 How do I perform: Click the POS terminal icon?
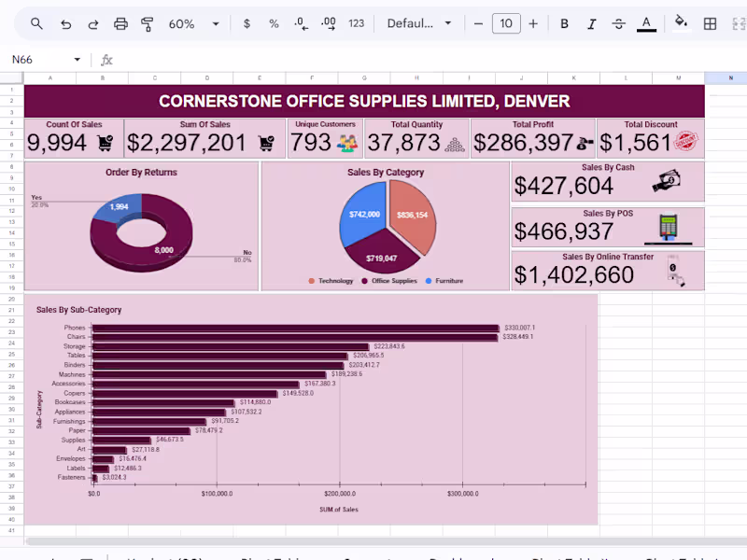[669, 228]
